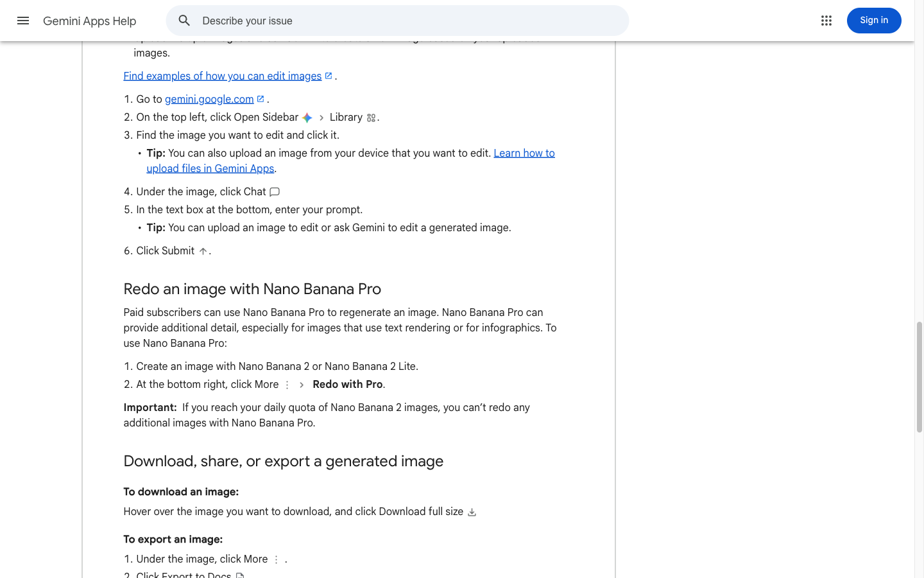Click the external link icon after edit images
The width and height of the screenshot is (924, 578).
coord(329,76)
